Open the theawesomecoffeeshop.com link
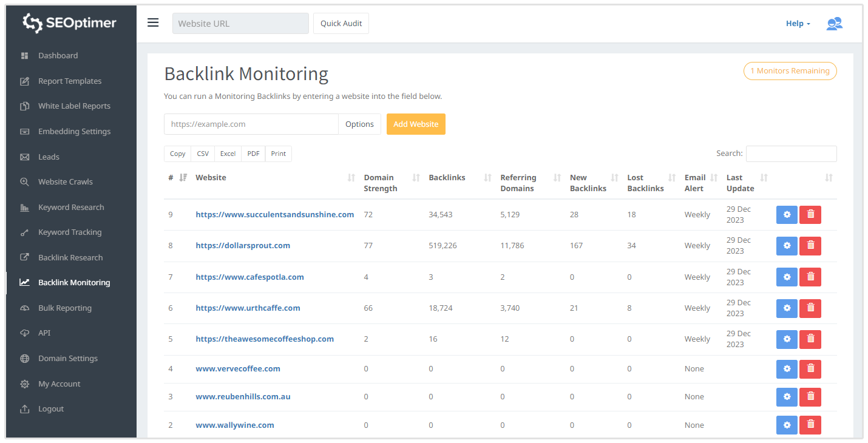The width and height of the screenshot is (868, 443). pyautogui.click(x=265, y=339)
